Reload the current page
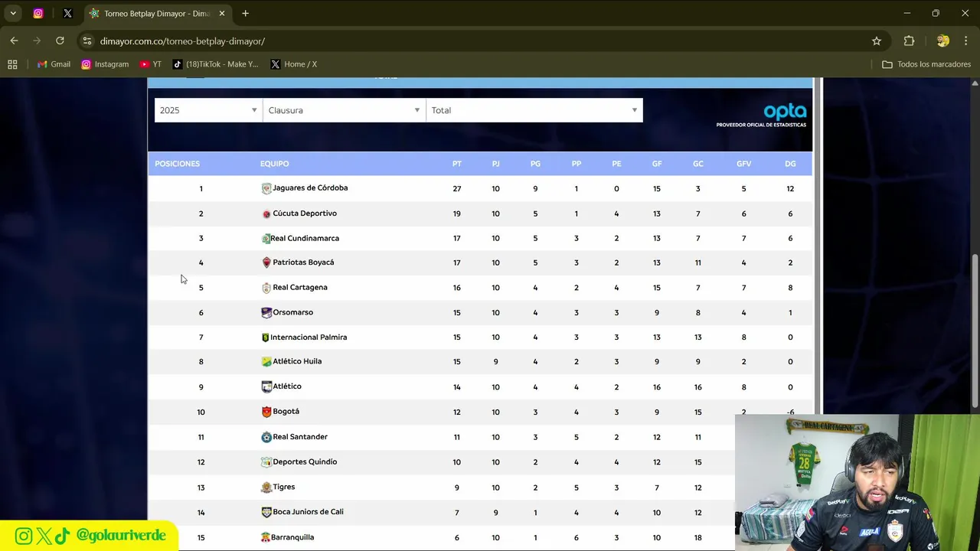 (x=60, y=41)
